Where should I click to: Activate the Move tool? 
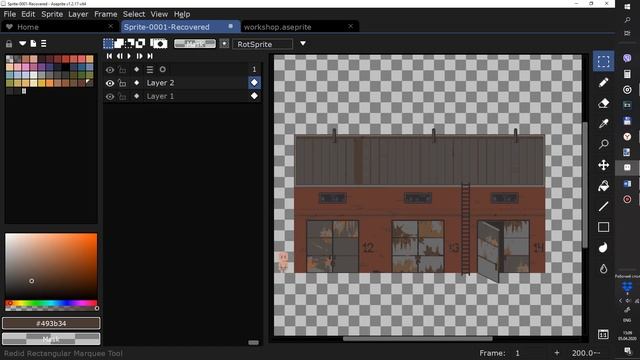tap(603, 165)
